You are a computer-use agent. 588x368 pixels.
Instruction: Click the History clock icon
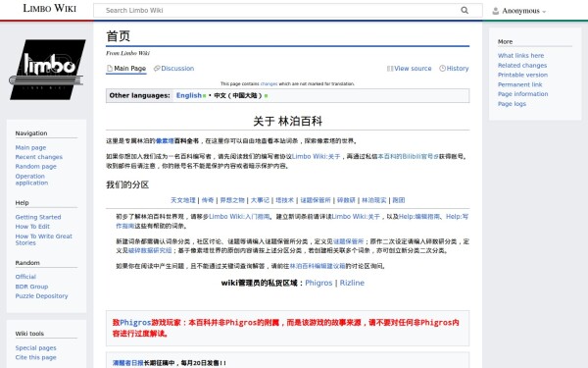(443, 69)
